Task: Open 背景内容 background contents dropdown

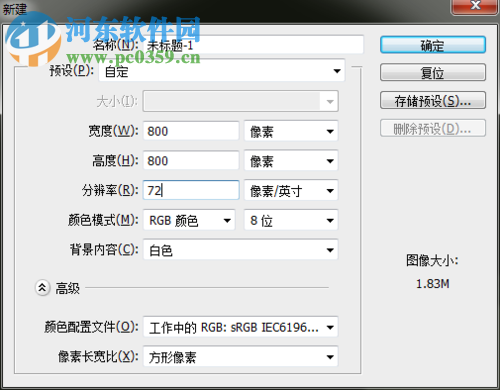Action: coord(240,250)
